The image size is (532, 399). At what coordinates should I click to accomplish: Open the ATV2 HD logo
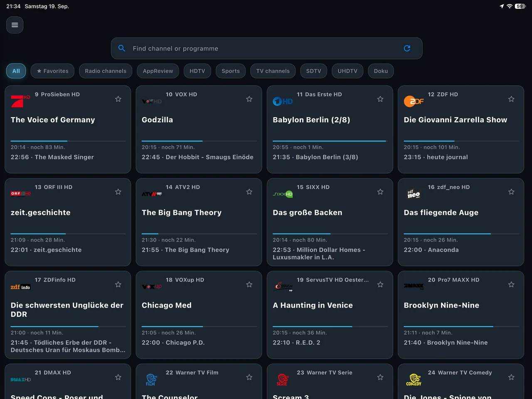click(x=152, y=194)
